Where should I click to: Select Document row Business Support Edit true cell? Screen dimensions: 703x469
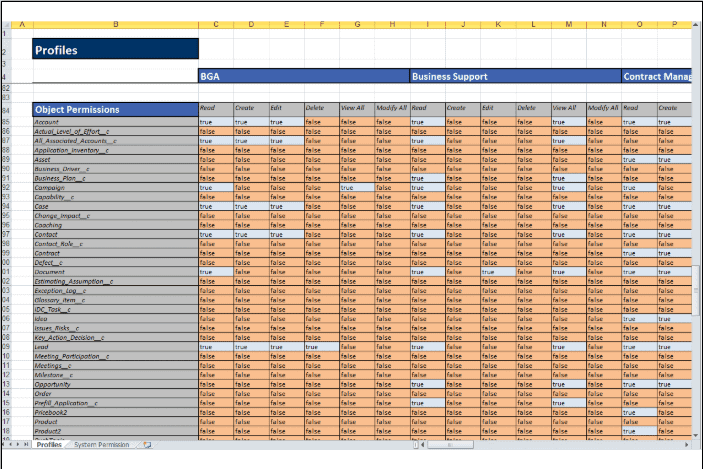(498, 272)
